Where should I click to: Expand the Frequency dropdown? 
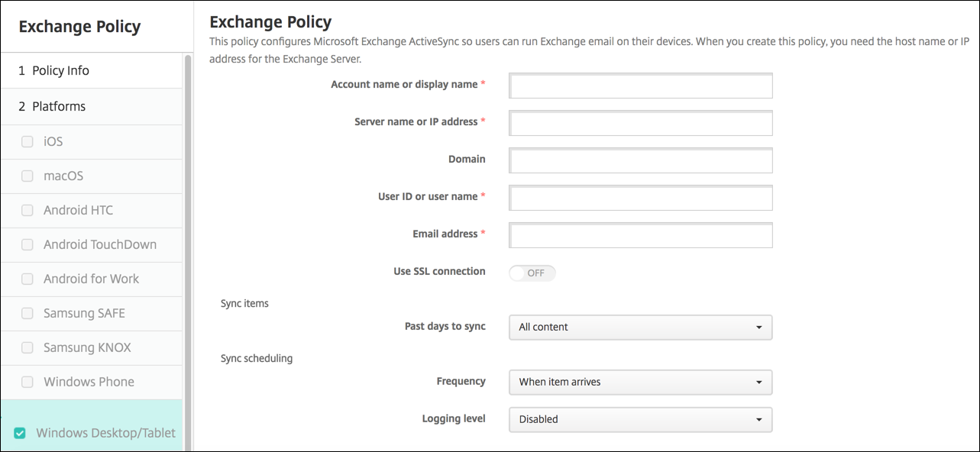(x=640, y=382)
